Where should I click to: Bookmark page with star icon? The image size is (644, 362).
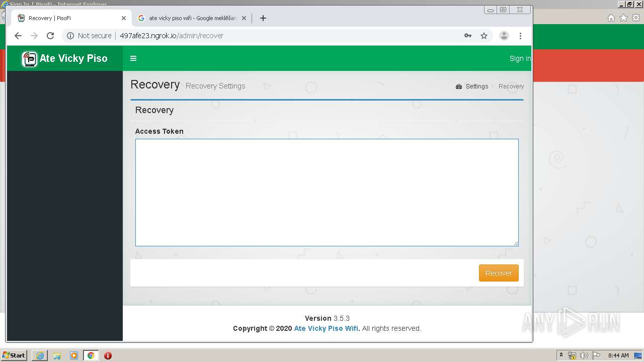point(484,36)
